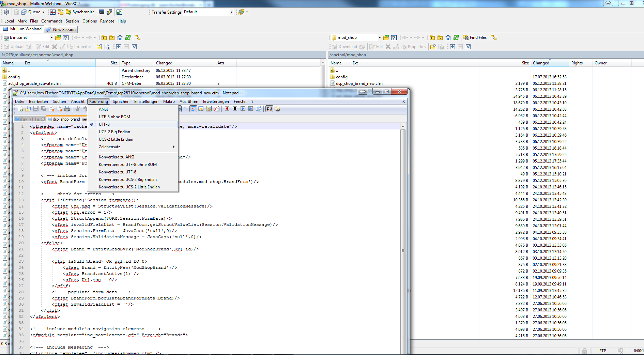644x355 pixels.
Task: Open Transfer Settings Default dropdown
Action: click(x=208, y=12)
